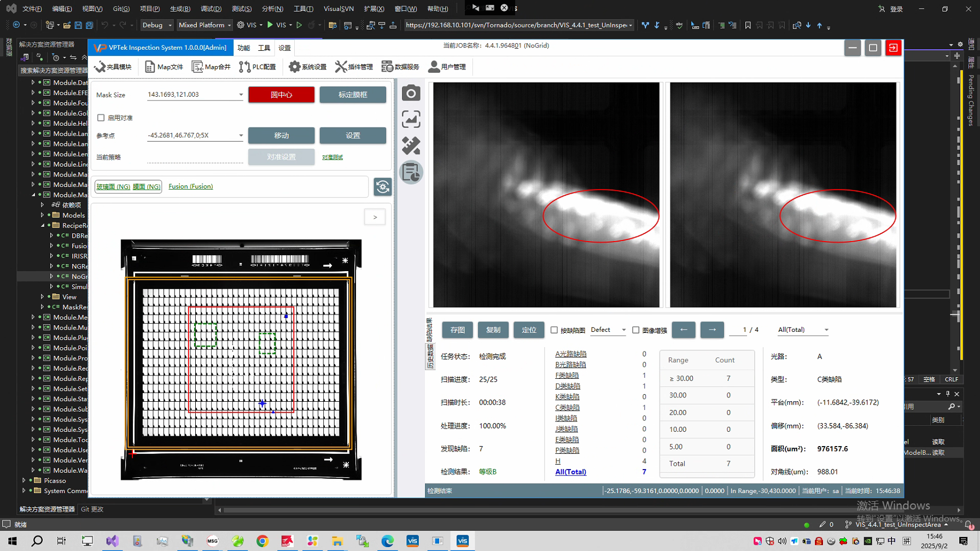Open 插件管理 plugin manager
The width and height of the screenshot is (980, 551).
point(354,67)
